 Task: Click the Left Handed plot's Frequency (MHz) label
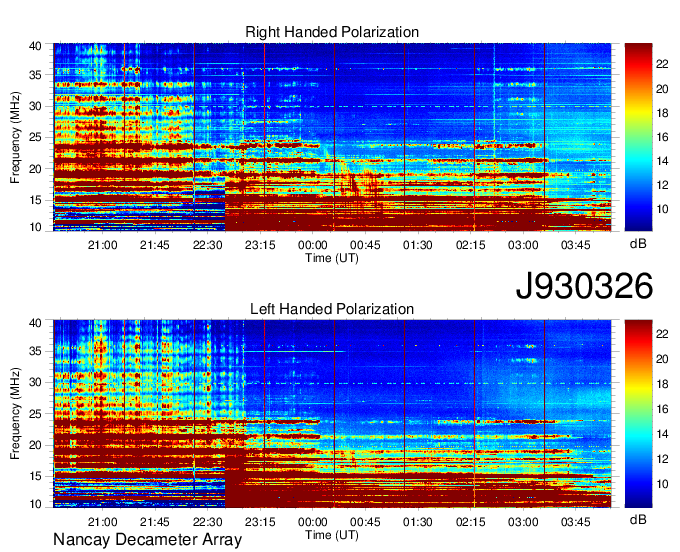click(x=15, y=414)
